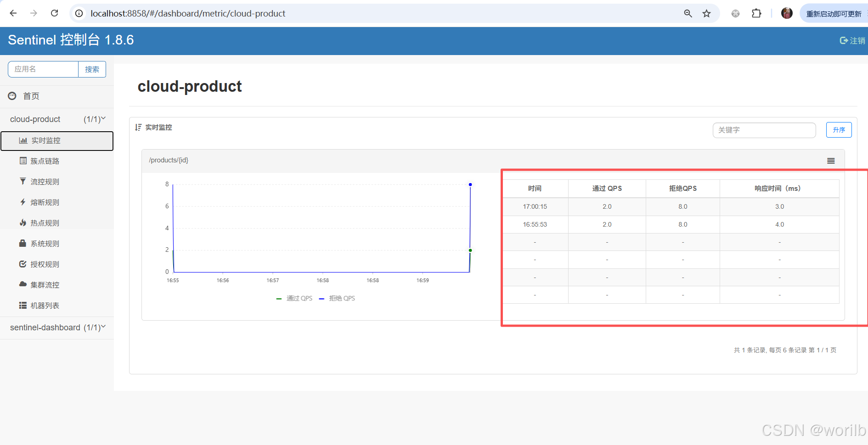Collapse the cloud-product app chevron
Viewport: 868px width, 445px height.
pos(103,118)
